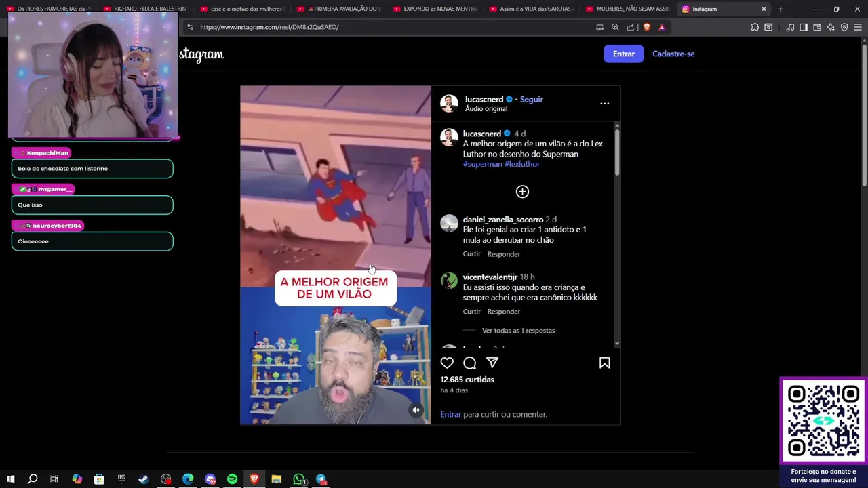Switch to 'EXPONDO as NOVAS MENTIRAS' tab

click(x=436, y=9)
